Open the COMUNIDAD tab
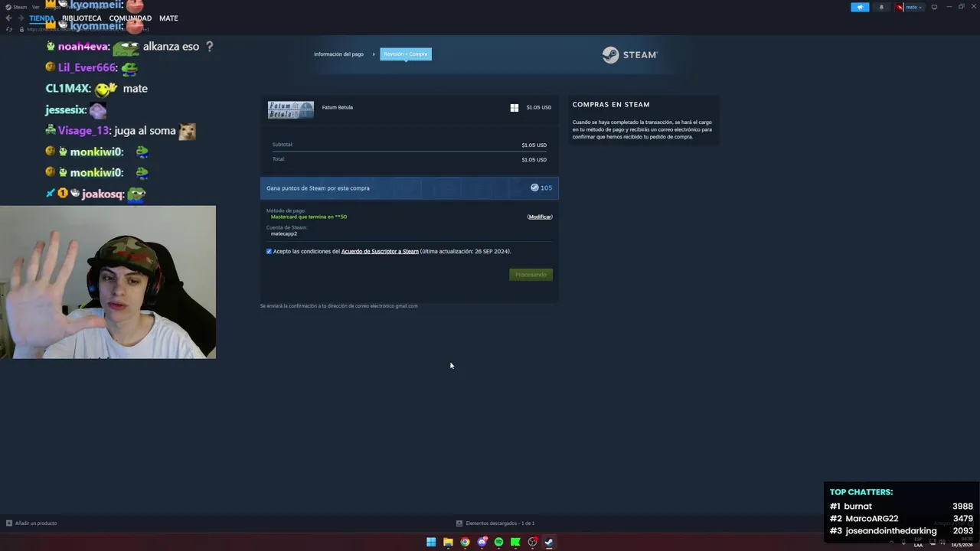The height and width of the screenshot is (551, 980). pos(130,18)
